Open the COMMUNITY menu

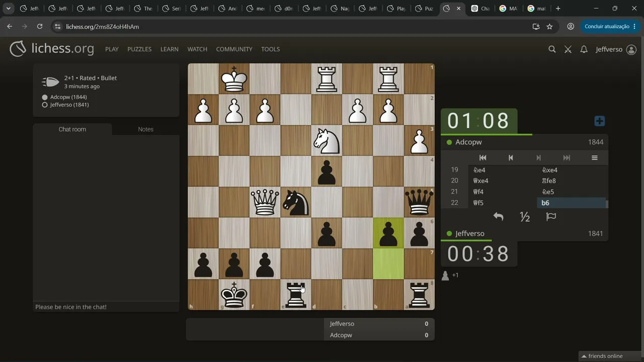point(234,49)
